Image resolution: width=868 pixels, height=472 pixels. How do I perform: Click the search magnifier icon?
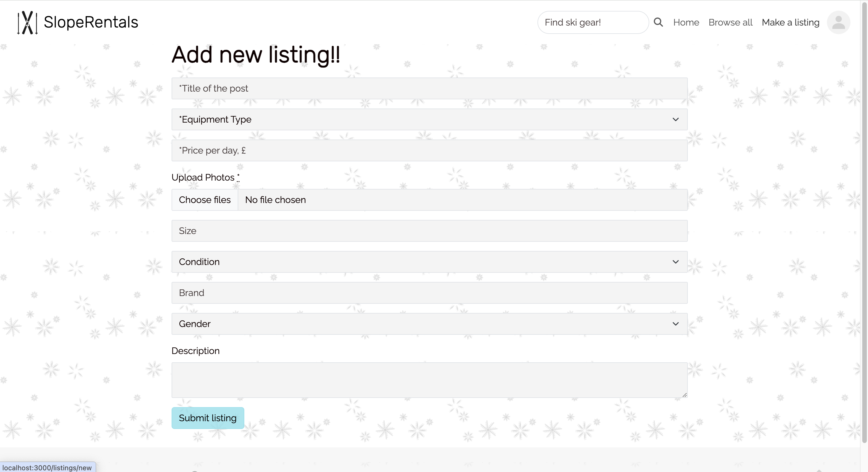658,22
